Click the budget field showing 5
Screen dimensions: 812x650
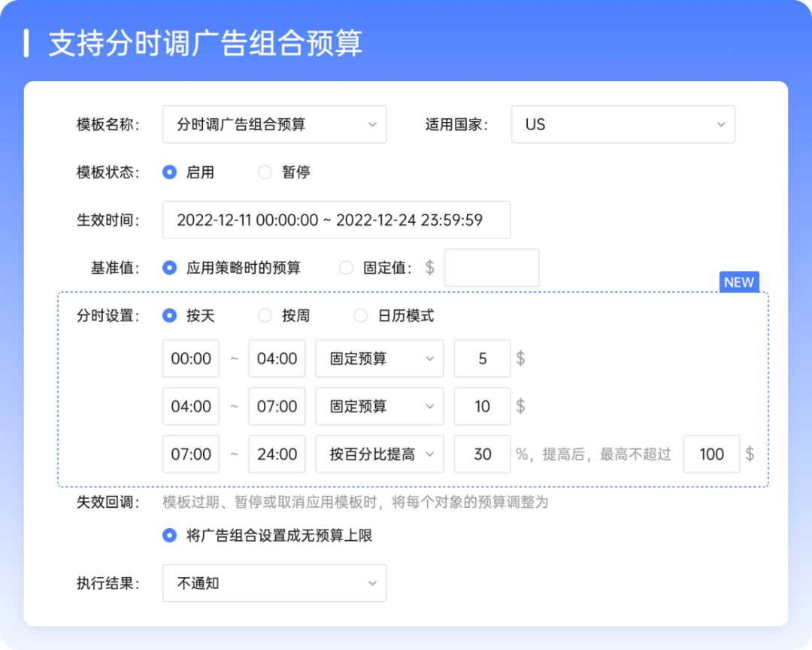[482, 359]
